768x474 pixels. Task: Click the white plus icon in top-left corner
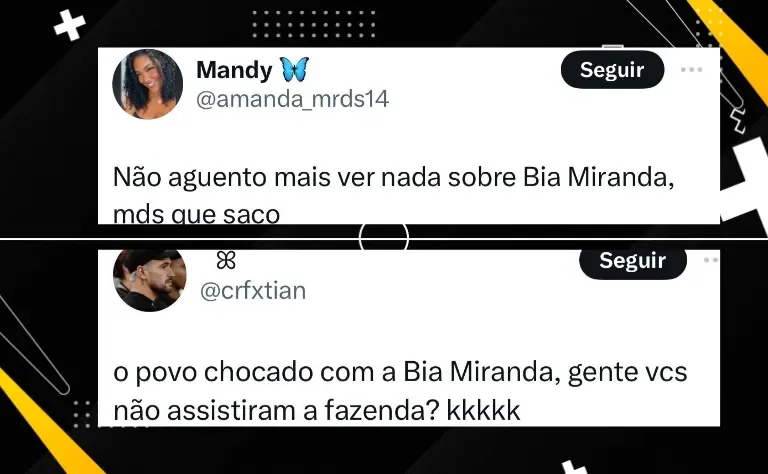click(70, 25)
